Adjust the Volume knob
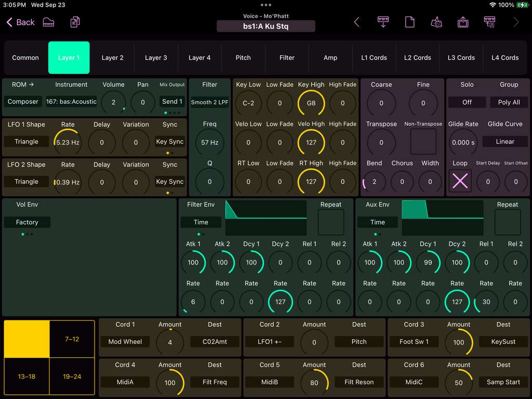This screenshot has height=399, width=532. click(113, 102)
